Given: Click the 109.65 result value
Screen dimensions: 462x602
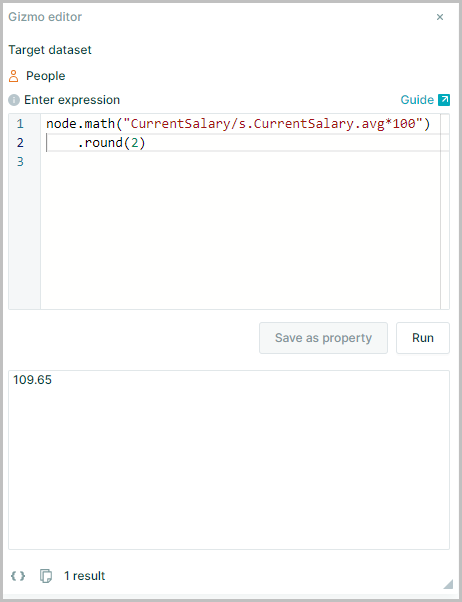Looking at the screenshot, I should (32, 380).
